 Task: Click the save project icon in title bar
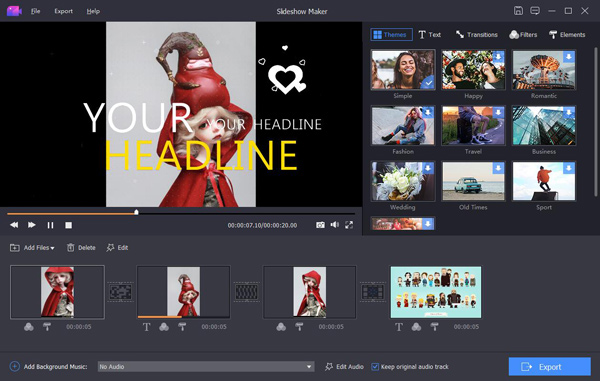click(x=518, y=11)
